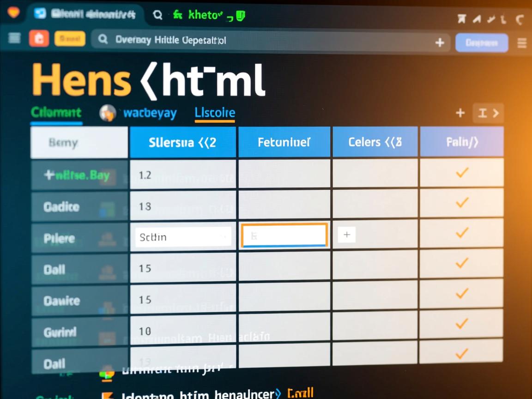Click the plus icon beside the search bar
The height and width of the screenshot is (399, 532).
pos(440,42)
